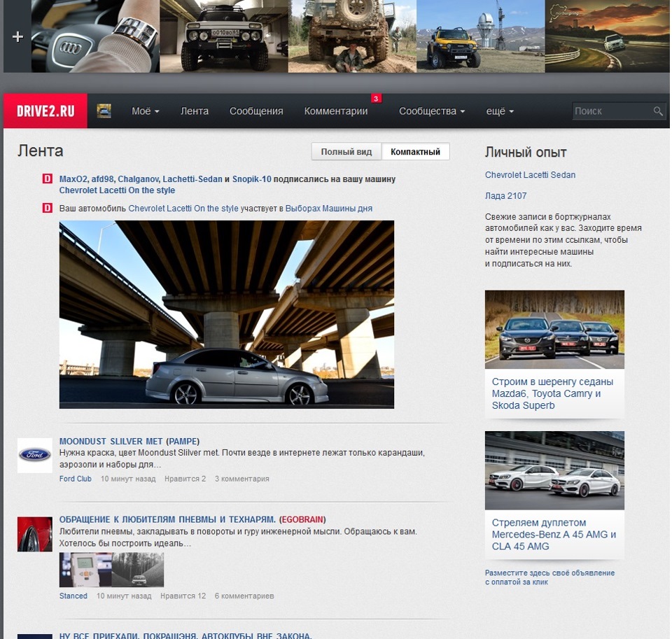Open the PAMPE author link
The image size is (672, 639).
point(183,442)
